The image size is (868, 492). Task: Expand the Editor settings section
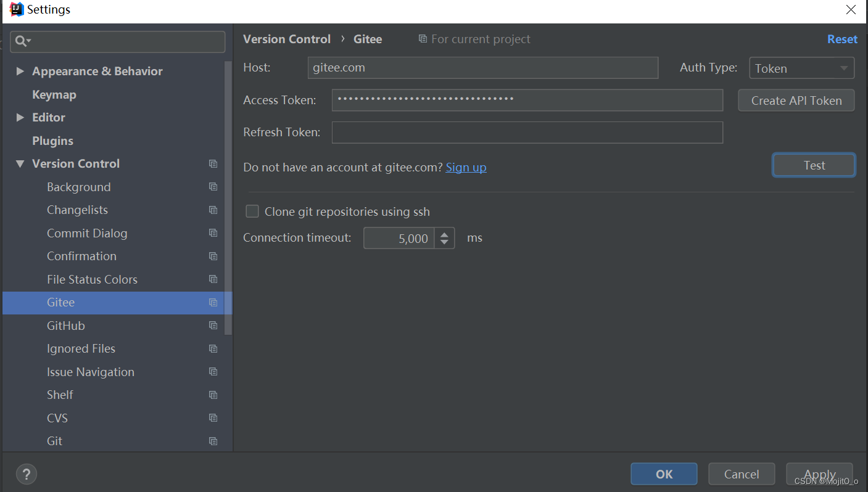pos(20,117)
